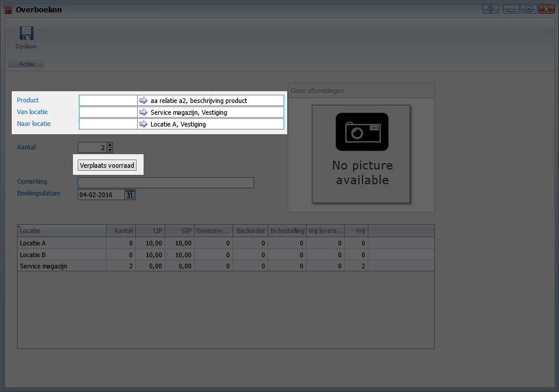Viewport: 559px width, 392px height.
Task: Select the Service magazijn table row
Action: (x=62, y=266)
